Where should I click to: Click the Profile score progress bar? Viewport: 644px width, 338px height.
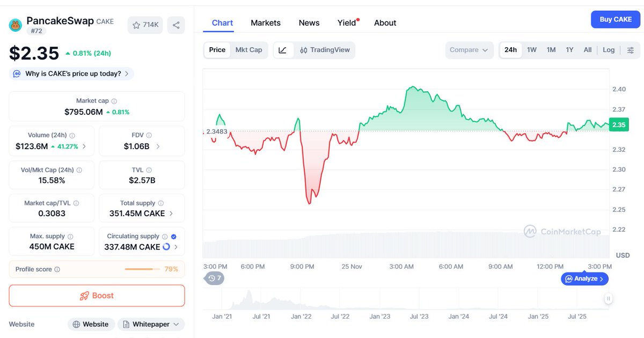click(x=142, y=269)
